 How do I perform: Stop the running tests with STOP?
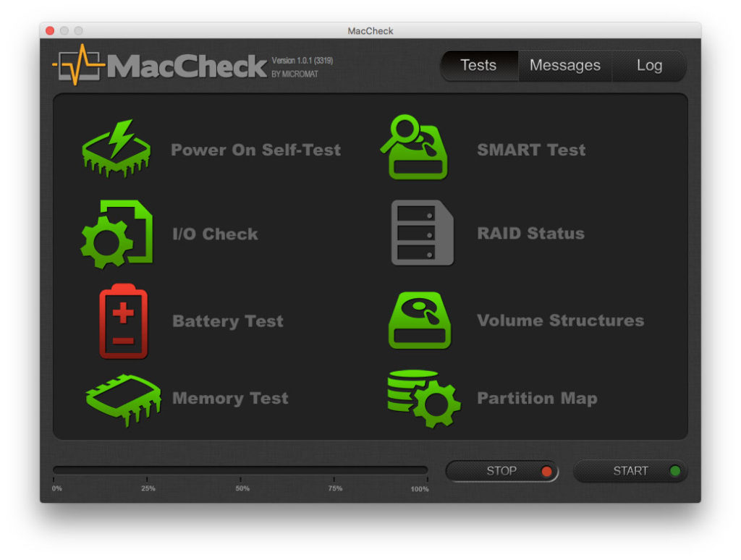coord(502,471)
